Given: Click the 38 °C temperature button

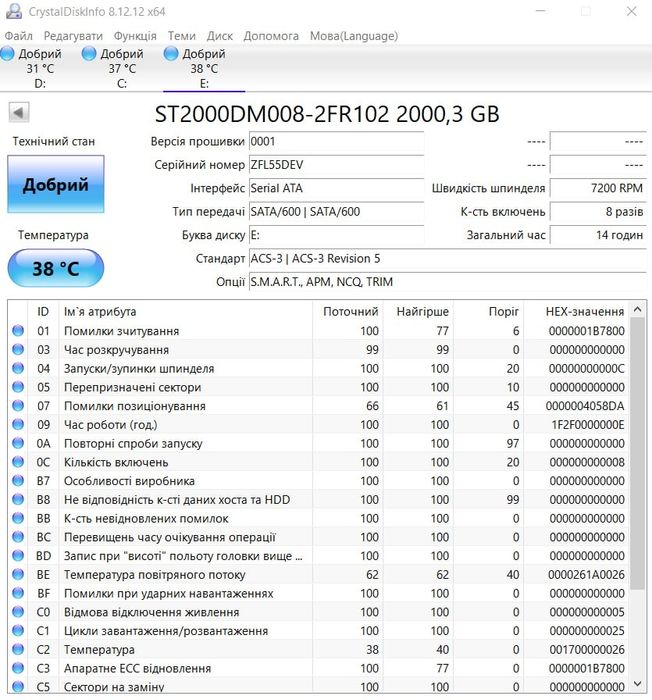Looking at the screenshot, I should point(56,268).
